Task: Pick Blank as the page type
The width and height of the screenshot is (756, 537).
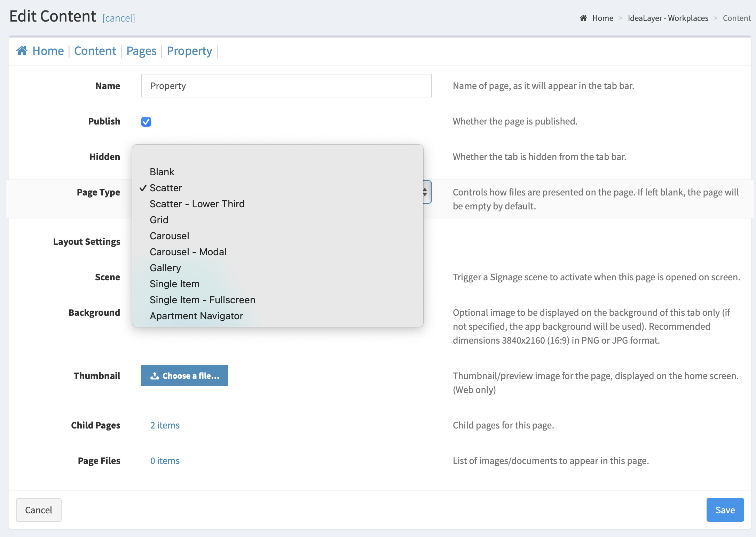Action: coord(162,171)
